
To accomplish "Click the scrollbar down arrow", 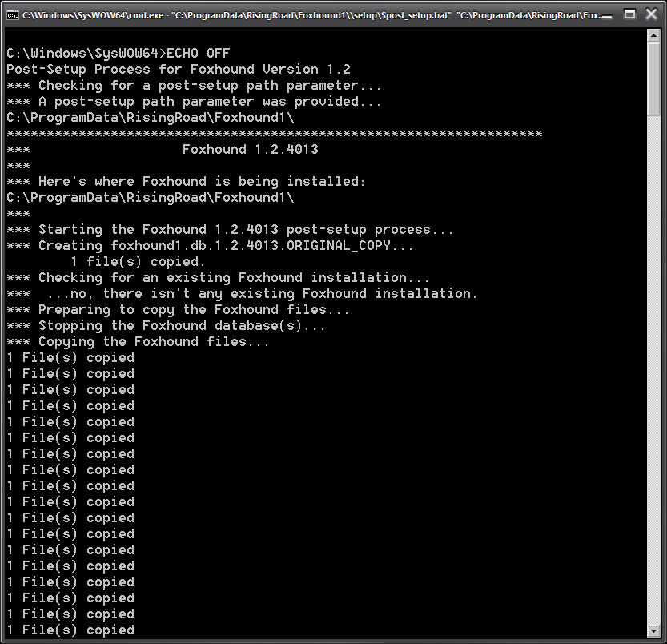I will [x=653, y=630].
